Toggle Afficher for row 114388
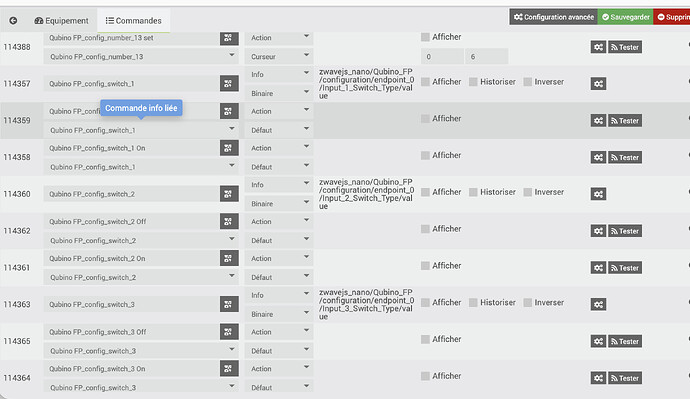The width and height of the screenshot is (690, 399). [x=425, y=37]
